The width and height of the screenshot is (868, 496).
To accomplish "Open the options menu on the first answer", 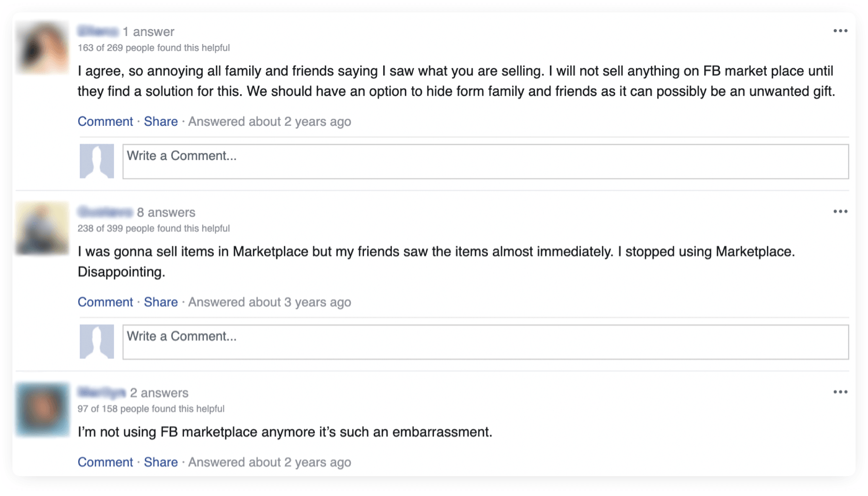I will click(x=840, y=30).
